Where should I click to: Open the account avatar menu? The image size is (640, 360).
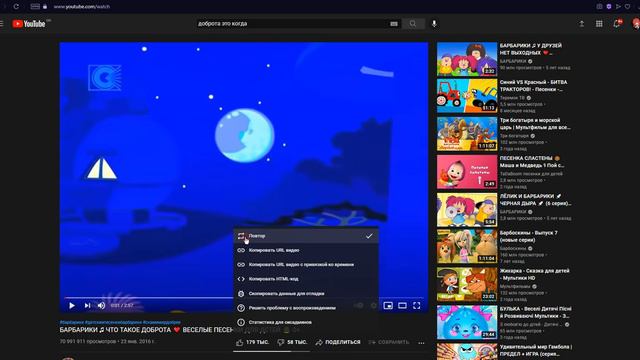[x=636, y=23]
